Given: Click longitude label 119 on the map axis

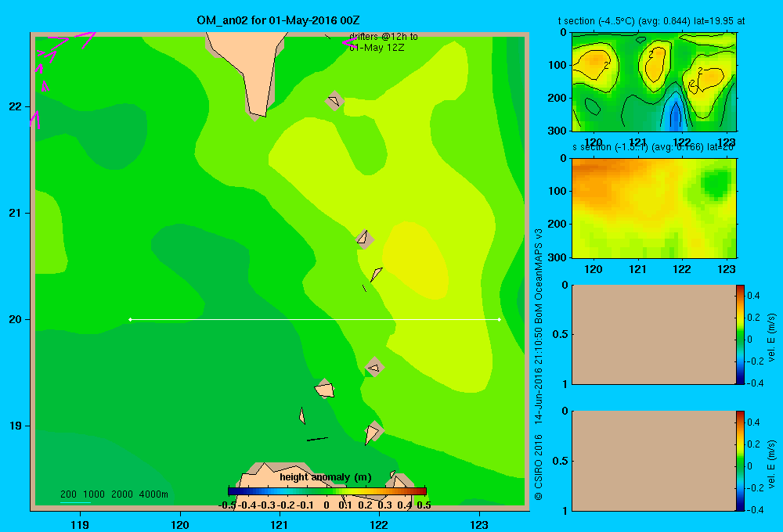Looking at the screenshot, I should point(80,524).
